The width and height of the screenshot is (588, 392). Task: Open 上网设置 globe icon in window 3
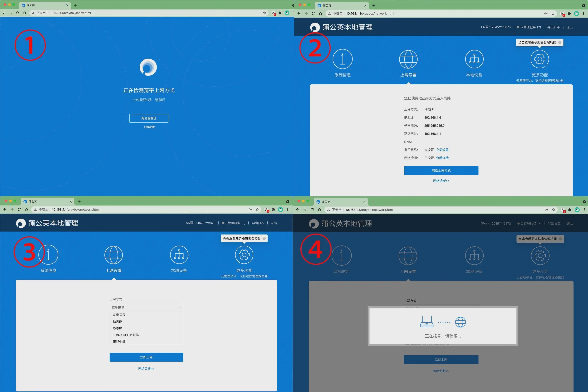(113, 255)
